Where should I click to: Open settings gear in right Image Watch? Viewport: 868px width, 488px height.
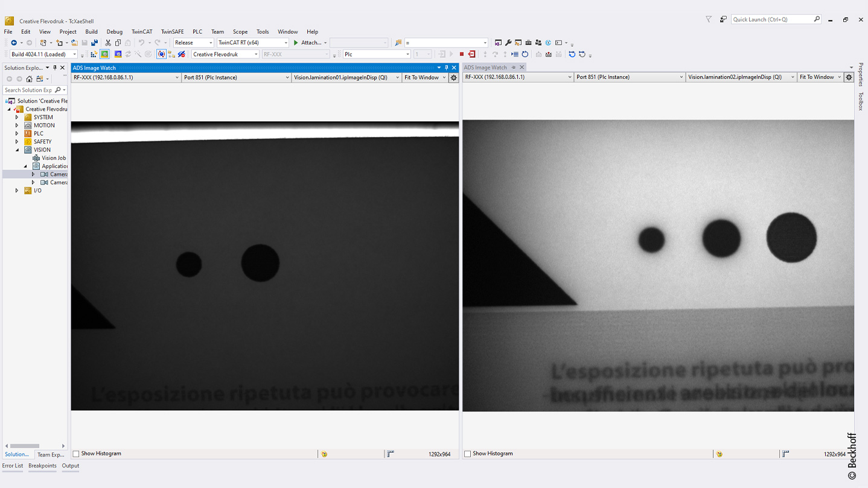pos(849,77)
